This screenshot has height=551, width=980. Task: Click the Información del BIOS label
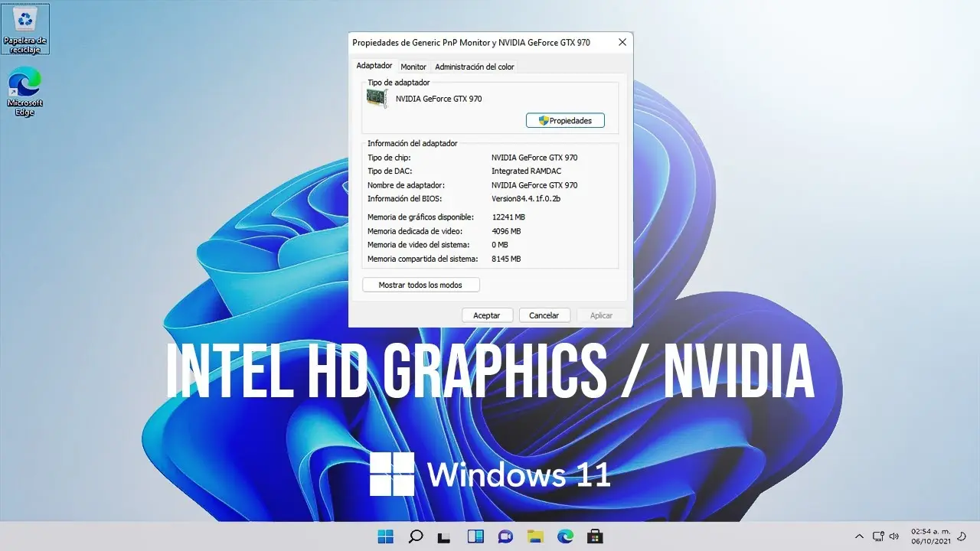coord(405,199)
